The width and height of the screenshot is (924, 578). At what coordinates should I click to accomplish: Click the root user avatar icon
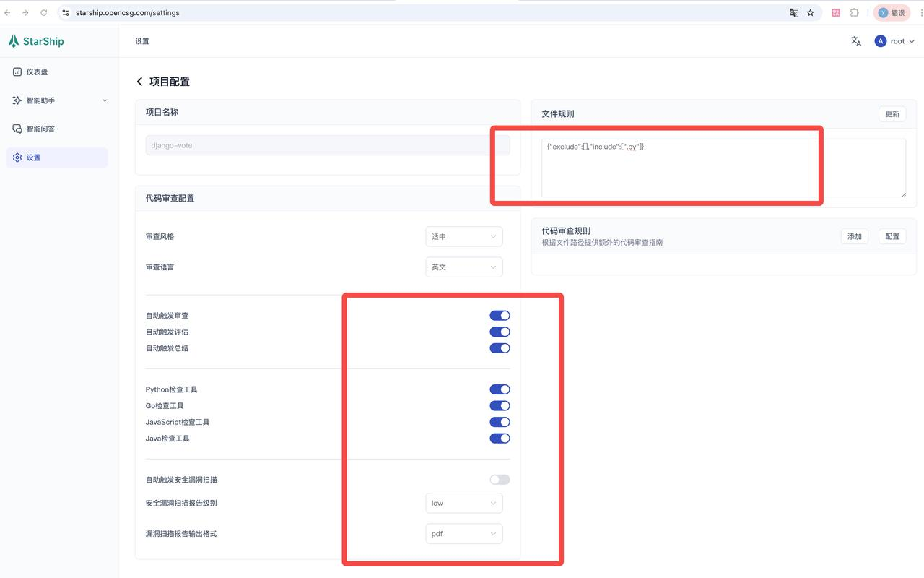880,41
